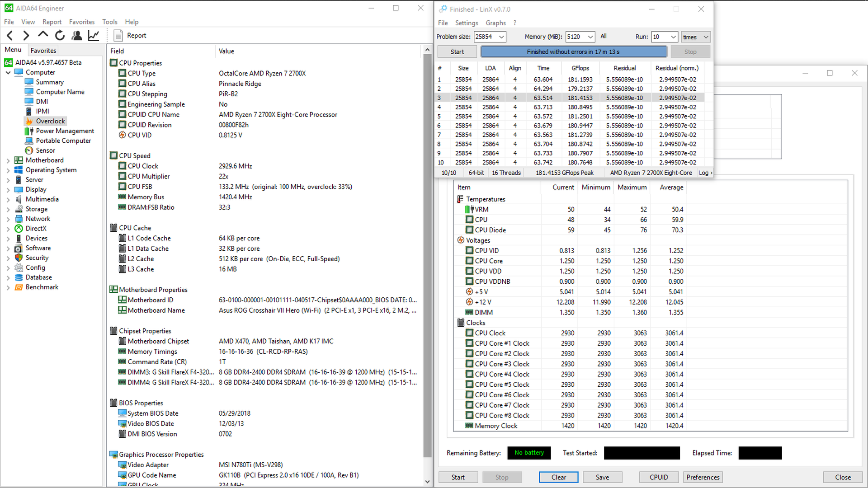868x488 pixels.
Task: Expand the Operating System node
Action: click(8, 170)
